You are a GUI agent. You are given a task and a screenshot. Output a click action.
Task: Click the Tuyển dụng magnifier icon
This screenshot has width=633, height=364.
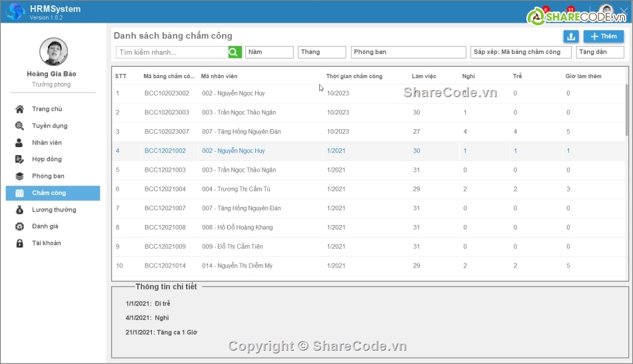pyautogui.click(x=19, y=126)
